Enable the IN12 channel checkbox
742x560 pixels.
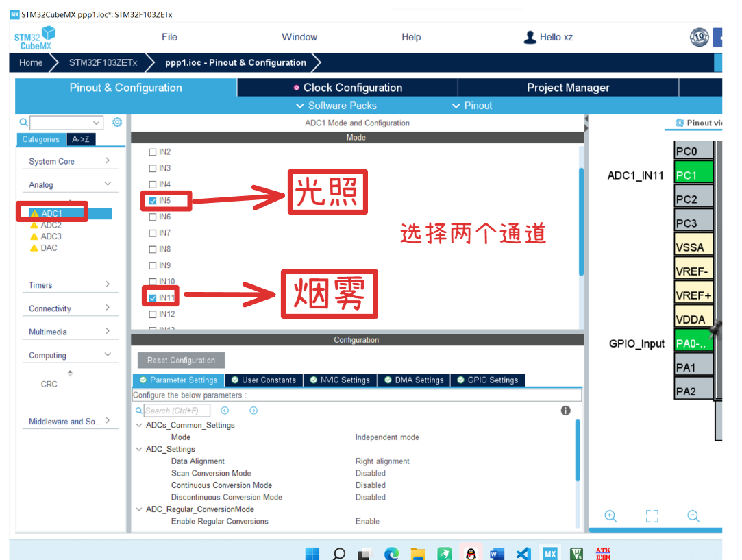click(x=152, y=314)
